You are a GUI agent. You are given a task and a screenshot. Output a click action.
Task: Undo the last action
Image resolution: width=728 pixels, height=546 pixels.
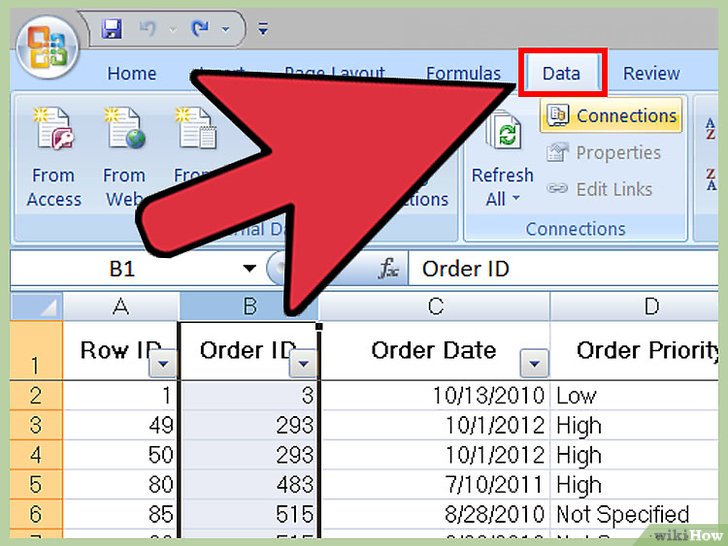point(148,29)
